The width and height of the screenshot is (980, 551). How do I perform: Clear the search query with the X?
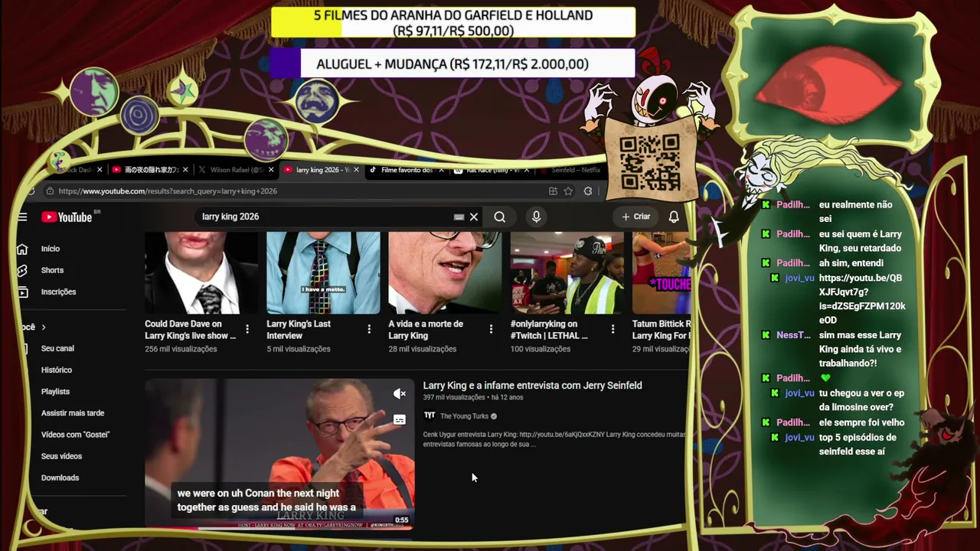474,217
